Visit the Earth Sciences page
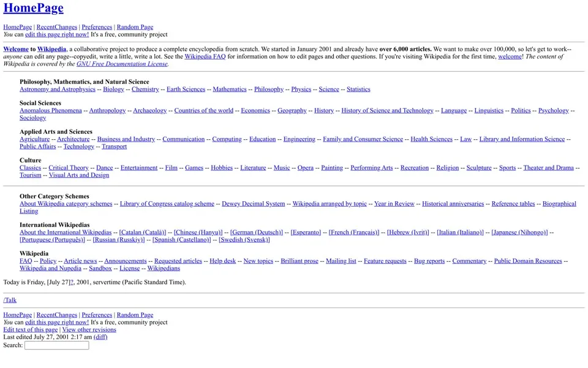 [186, 89]
